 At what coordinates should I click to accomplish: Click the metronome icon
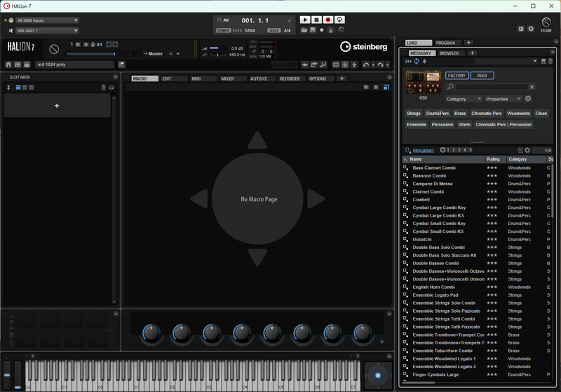click(330, 30)
